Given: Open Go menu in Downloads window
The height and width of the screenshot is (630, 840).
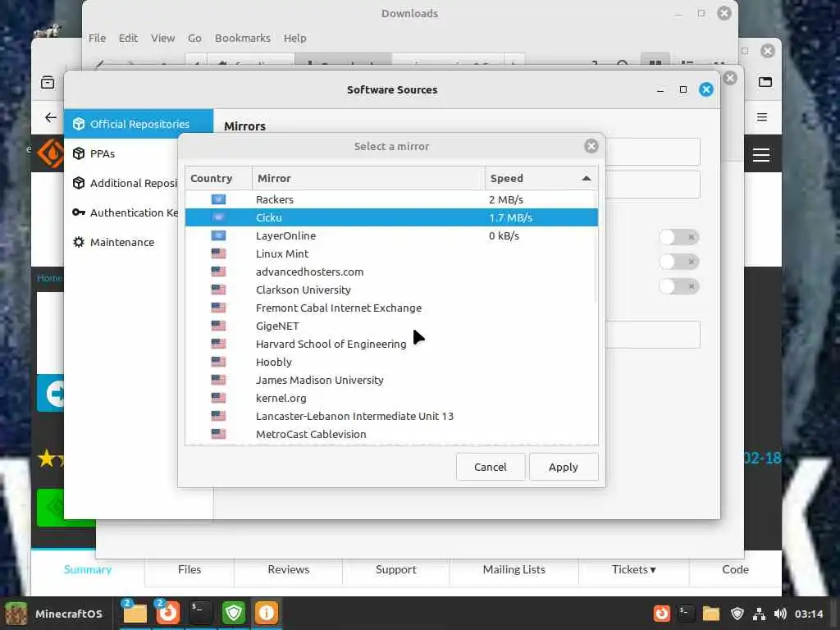Looking at the screenshot, I should (x=194, y=38).
